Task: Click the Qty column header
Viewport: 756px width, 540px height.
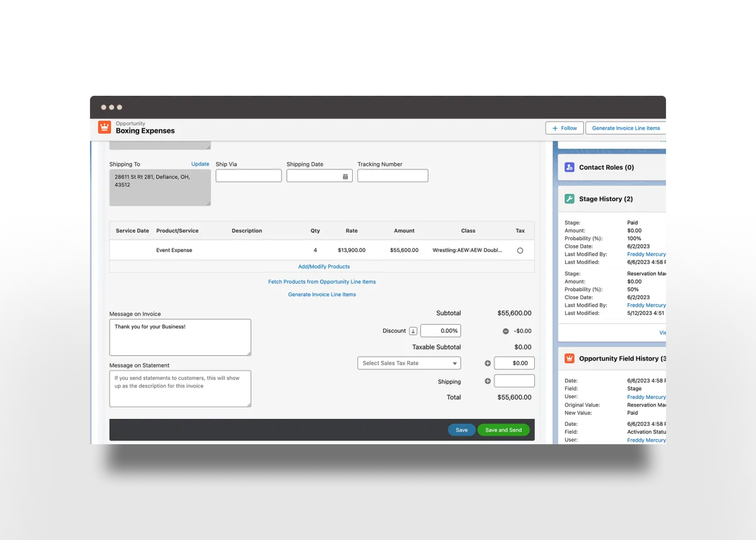Action: click(x=315, y=231)
